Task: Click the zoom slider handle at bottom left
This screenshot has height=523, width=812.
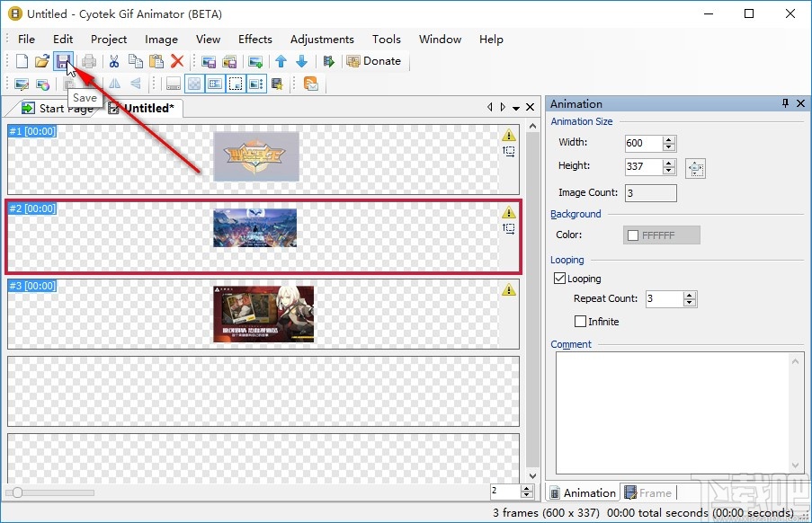Action: point(17,492)
